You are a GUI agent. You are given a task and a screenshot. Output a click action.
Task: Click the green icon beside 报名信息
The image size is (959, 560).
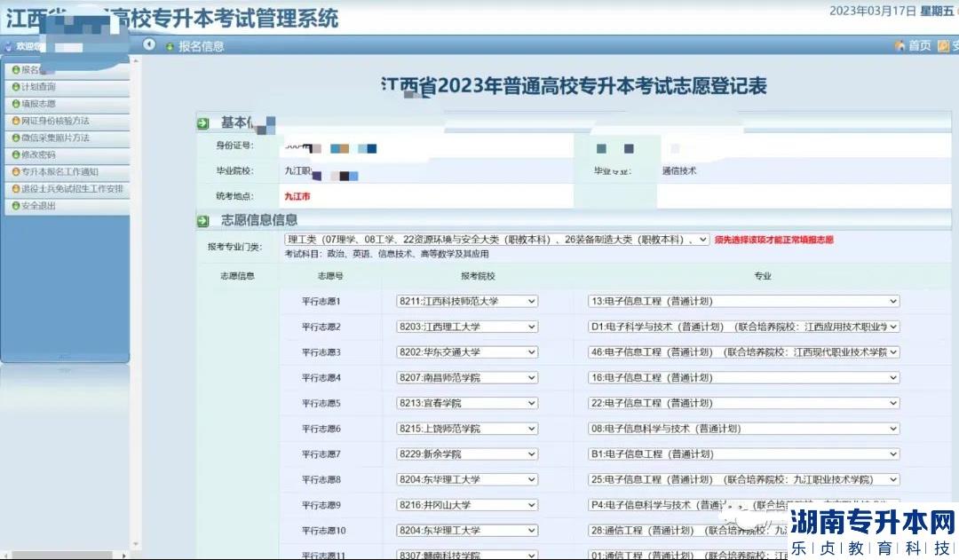(170, 46)
